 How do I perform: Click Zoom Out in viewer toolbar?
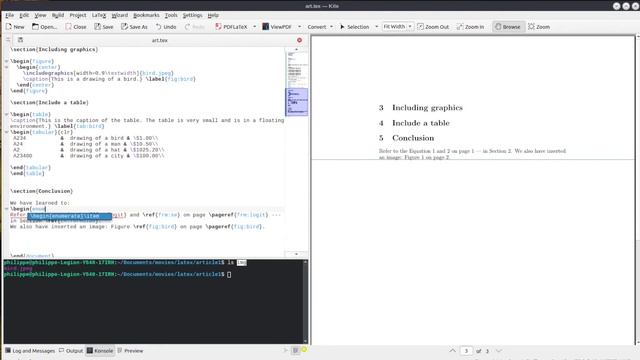pos(433,27)
